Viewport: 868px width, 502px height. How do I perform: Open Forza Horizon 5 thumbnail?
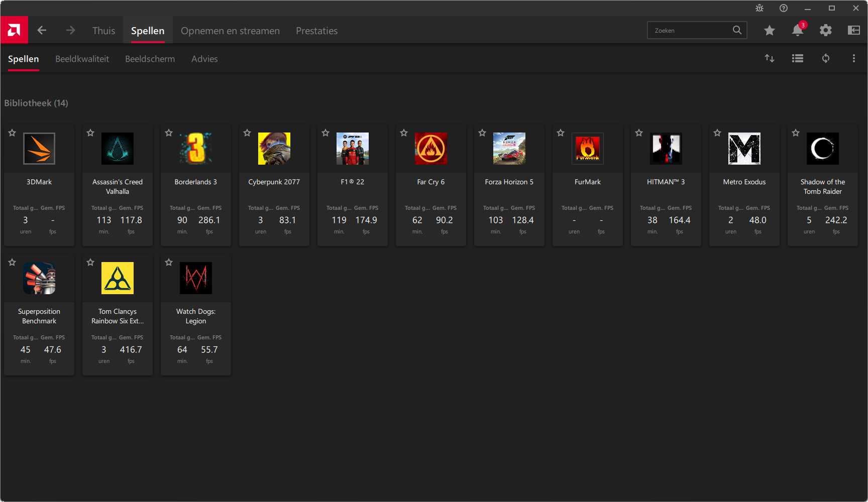click(509, 149)
